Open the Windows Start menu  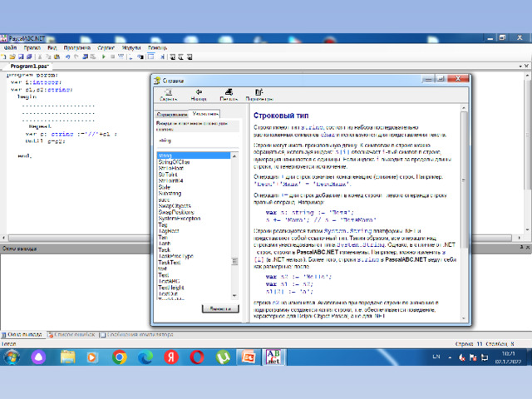pyautogui.click(x=12, y=357)
